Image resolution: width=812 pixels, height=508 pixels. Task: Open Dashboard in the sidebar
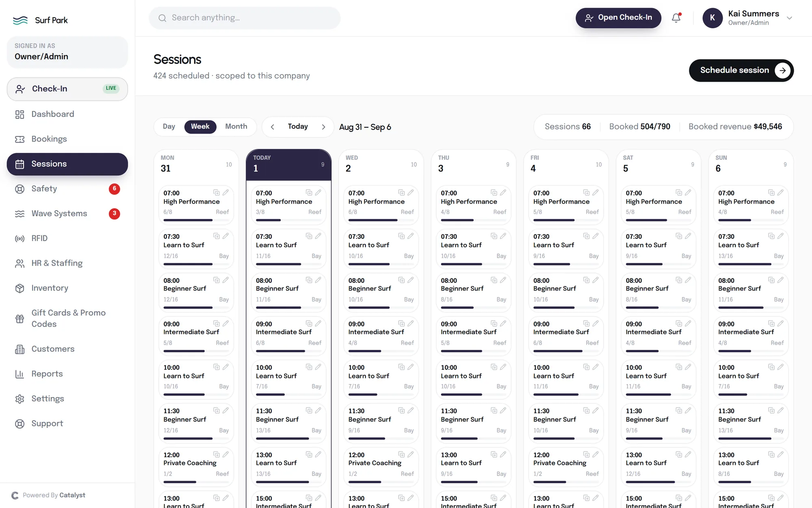tap(67, 114)
